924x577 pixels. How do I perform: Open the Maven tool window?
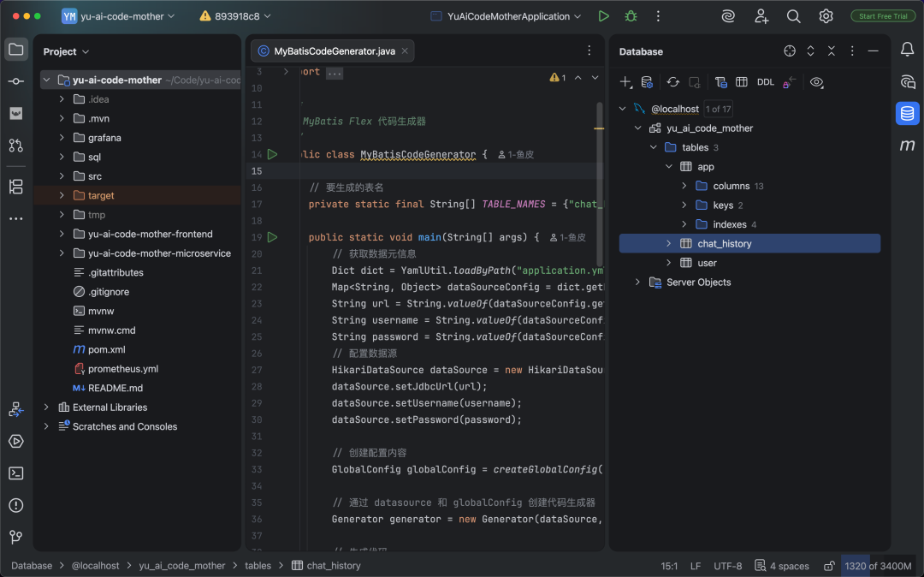[x=907, y=146]
